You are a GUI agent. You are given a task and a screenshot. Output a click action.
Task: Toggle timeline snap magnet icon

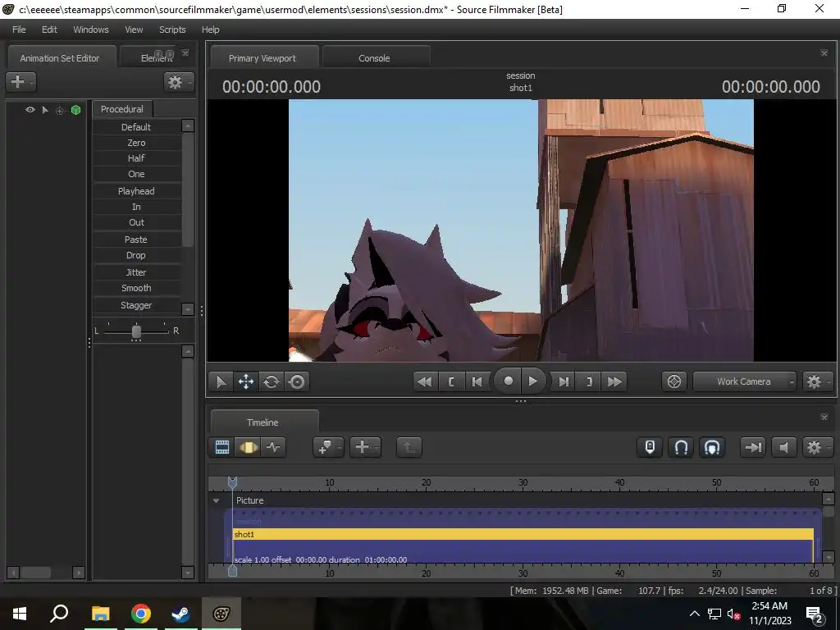tap(681, 447)
